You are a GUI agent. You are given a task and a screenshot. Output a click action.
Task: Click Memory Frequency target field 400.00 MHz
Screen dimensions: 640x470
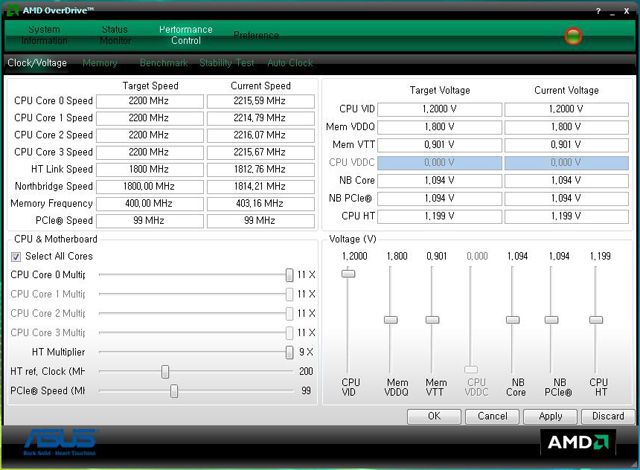pos(150,204)
